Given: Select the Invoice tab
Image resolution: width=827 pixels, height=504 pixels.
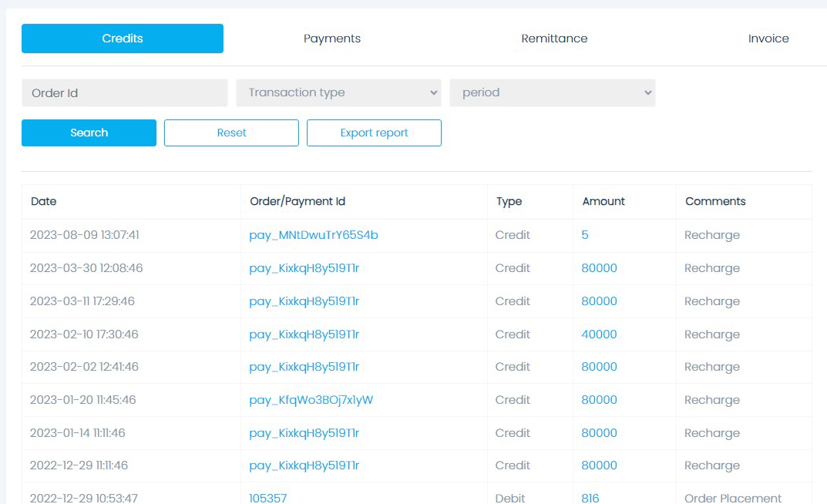Looking at the screenshot, I should click(x=768, y=39).
